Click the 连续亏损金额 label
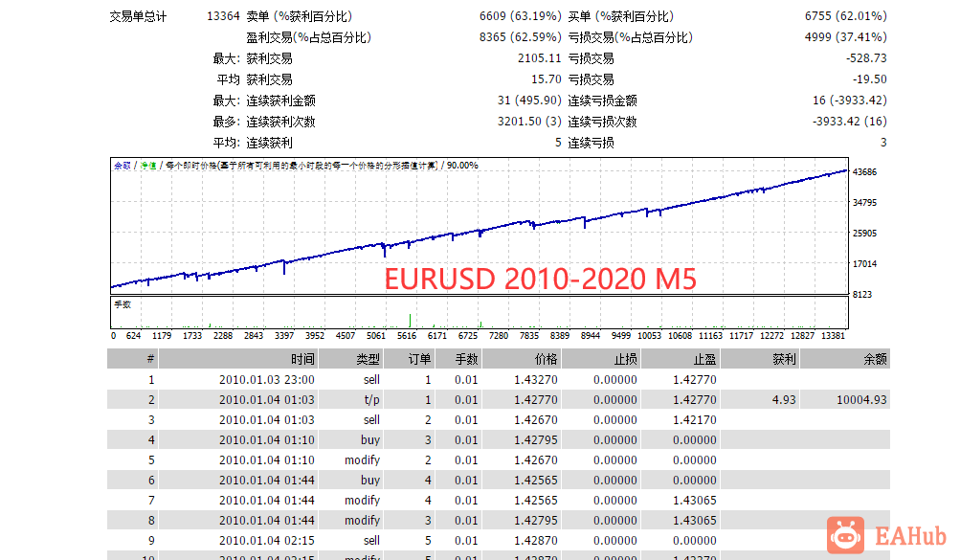The image size is (960, 560). pyautogui.click(x=602, y=101)
